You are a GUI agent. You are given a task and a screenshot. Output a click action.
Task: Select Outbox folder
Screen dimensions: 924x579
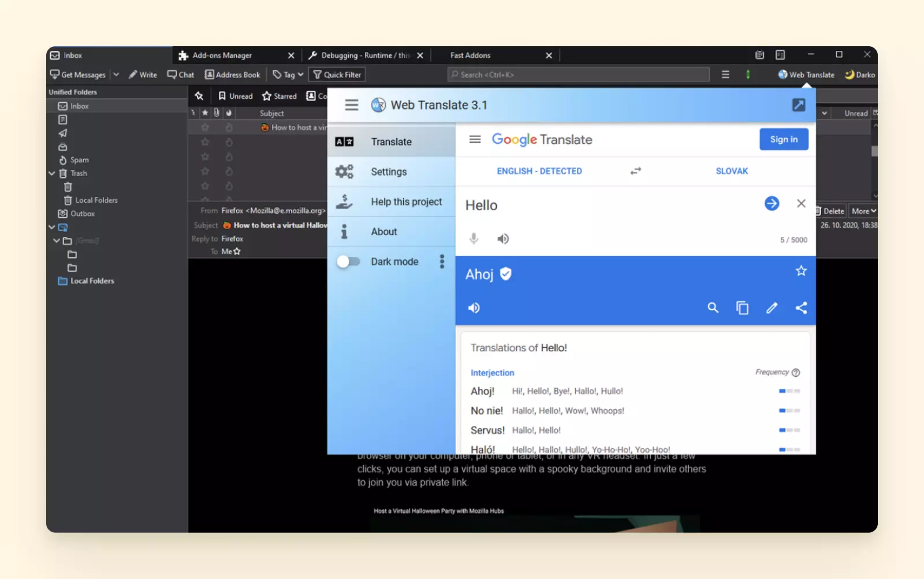point(77,214)
